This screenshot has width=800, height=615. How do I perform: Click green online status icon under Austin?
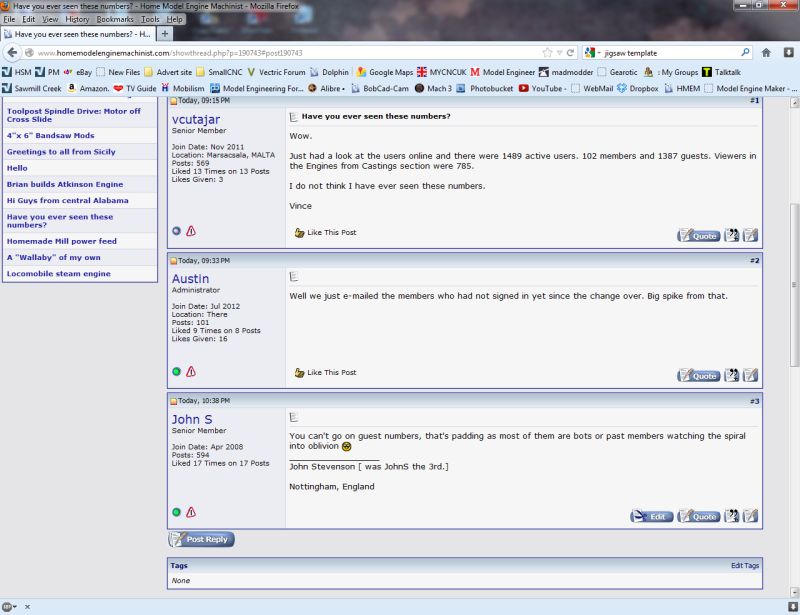pyautogui.click(x=177, y=372)
